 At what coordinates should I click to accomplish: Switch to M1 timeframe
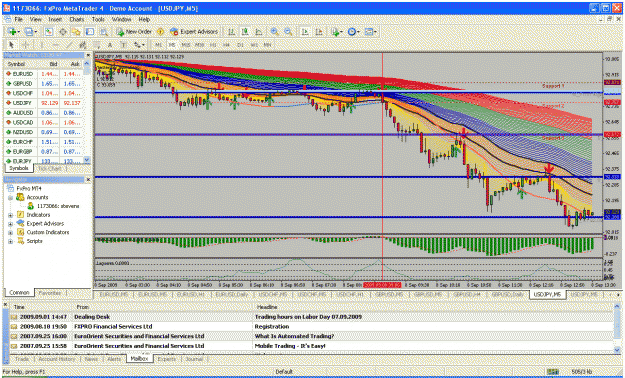pos(158,45)
